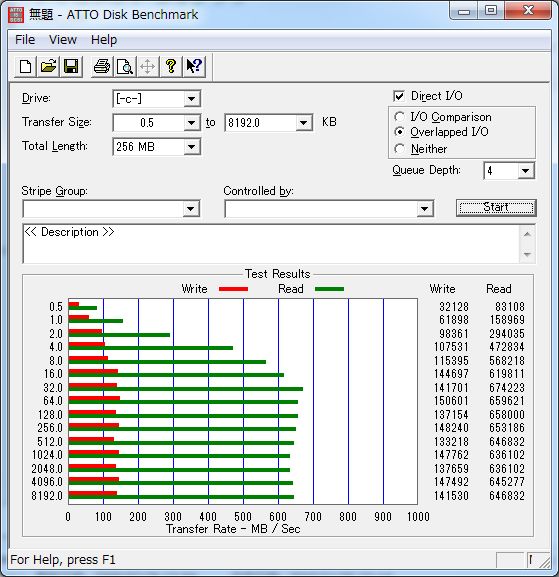Click write value 141530 in results
Viewport: 559px width, 577px height.
[x=451, y=496]
